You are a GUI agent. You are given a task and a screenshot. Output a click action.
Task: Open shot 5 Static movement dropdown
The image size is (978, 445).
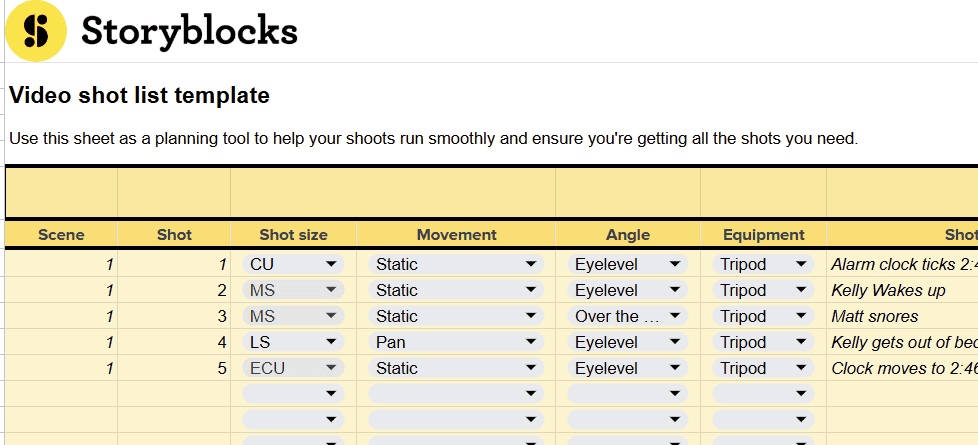tap(456, 368)
